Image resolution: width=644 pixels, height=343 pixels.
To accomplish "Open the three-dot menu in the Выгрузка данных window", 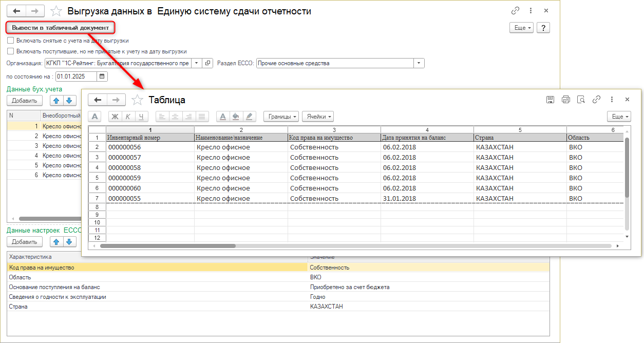I will [531, 11].
